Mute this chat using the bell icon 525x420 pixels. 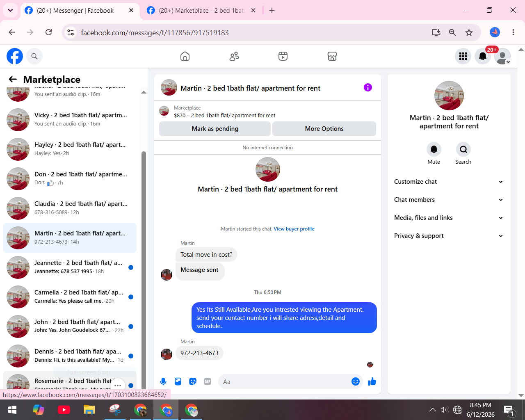point(434,149)
